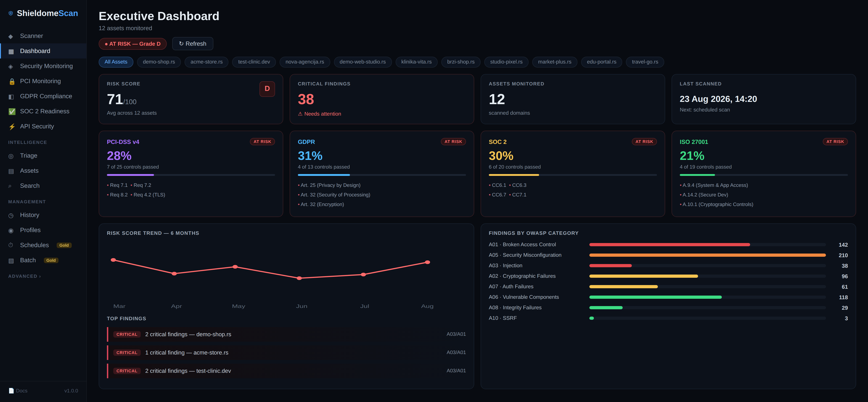Screen dimensions: 868x402
Task: Click the Profiles circle icon
Action: pyautogui.click(x=11, y=230)
